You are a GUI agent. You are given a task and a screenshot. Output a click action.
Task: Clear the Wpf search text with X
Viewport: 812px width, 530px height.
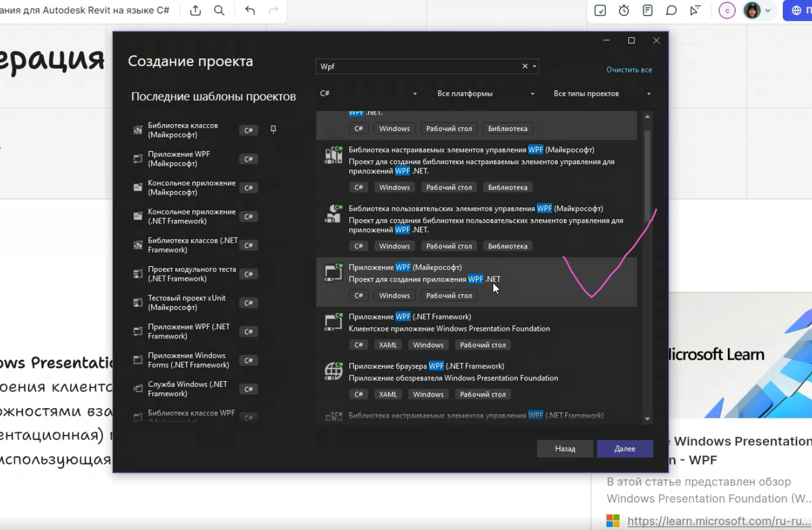525,66
